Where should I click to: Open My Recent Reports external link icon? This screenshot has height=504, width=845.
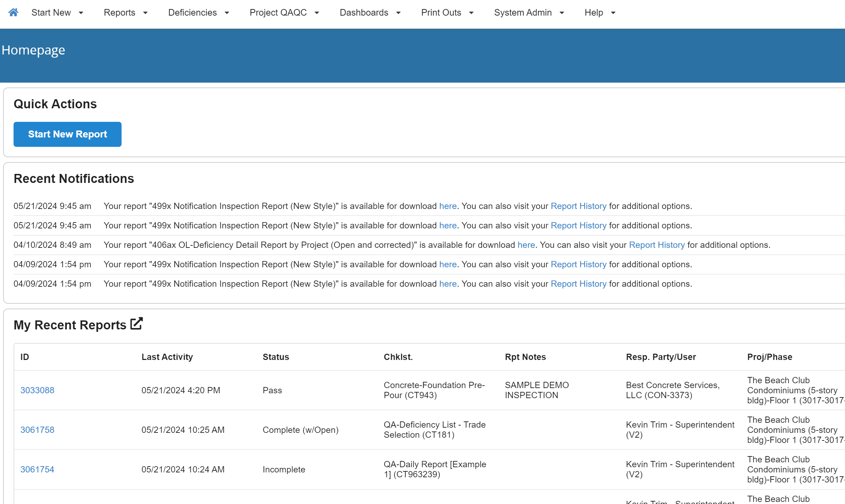pyautogui.click(x=136, y=324)
